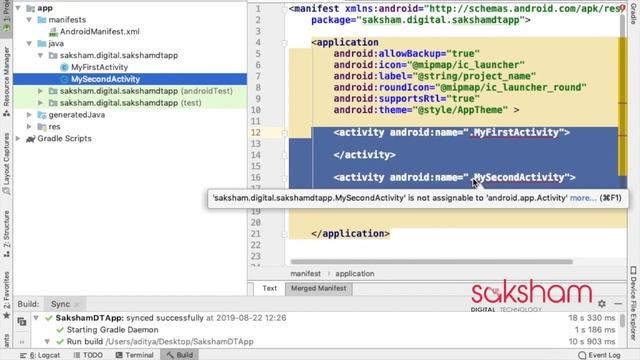The width and height of the screenshot is (640, 360).
Task: Click the res folder icon
Action: 42,127
